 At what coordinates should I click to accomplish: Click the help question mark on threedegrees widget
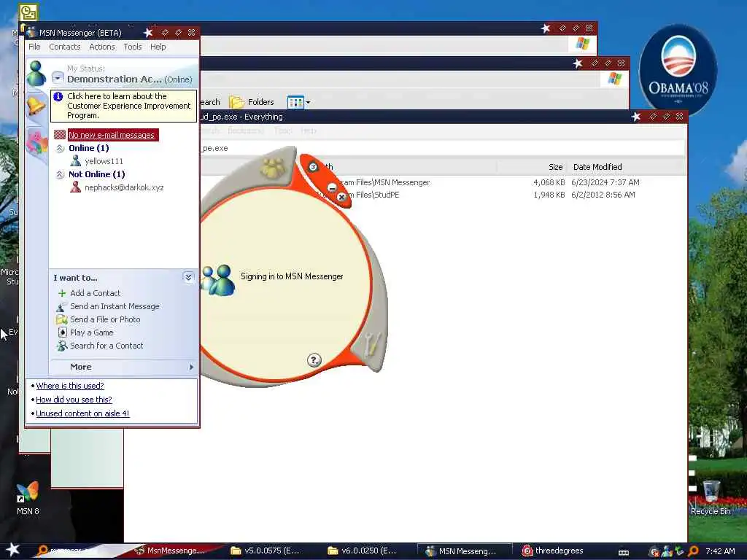pos(314,360)
